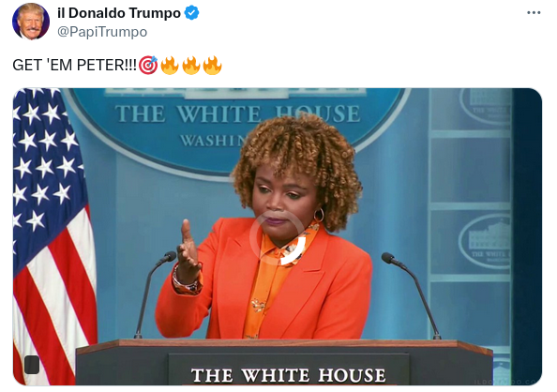Image resolution: width=557 pixels, height=392 pixels.
Task: Click the il Donaldo Trumpo profile avatar
Action: 31,22
